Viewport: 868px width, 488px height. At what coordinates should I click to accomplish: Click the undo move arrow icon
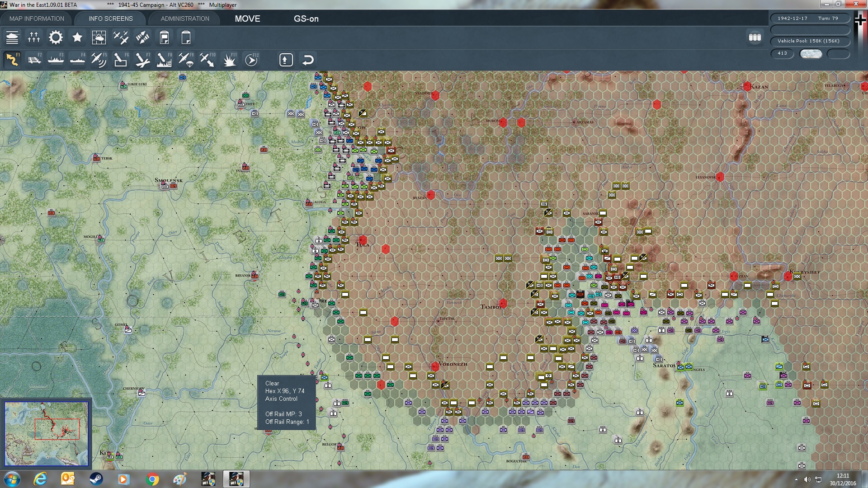pos(308,60)
